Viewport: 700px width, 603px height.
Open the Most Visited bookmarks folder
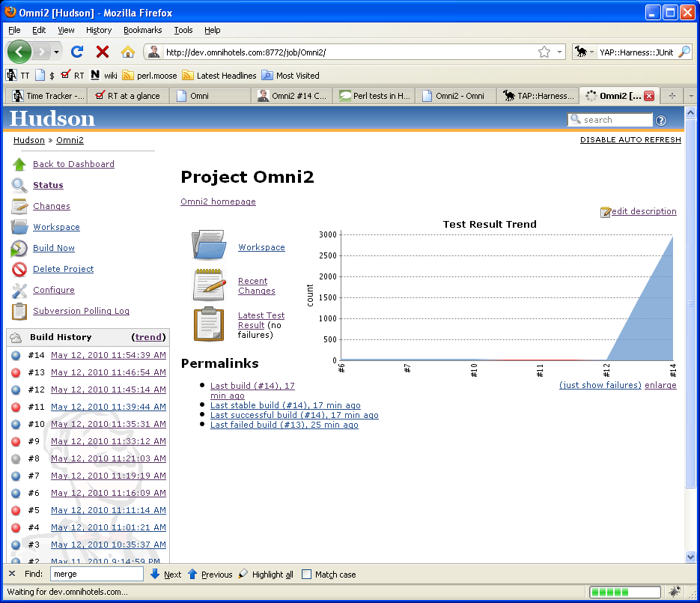click(290, 76)
